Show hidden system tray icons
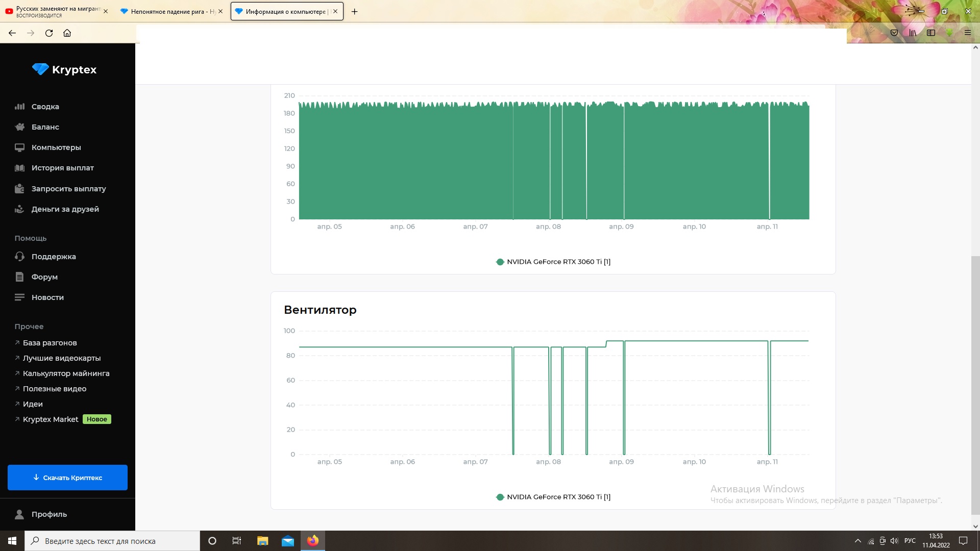This screenshot has width=980, height=551. pyautogui.click(x=857, y=541)
